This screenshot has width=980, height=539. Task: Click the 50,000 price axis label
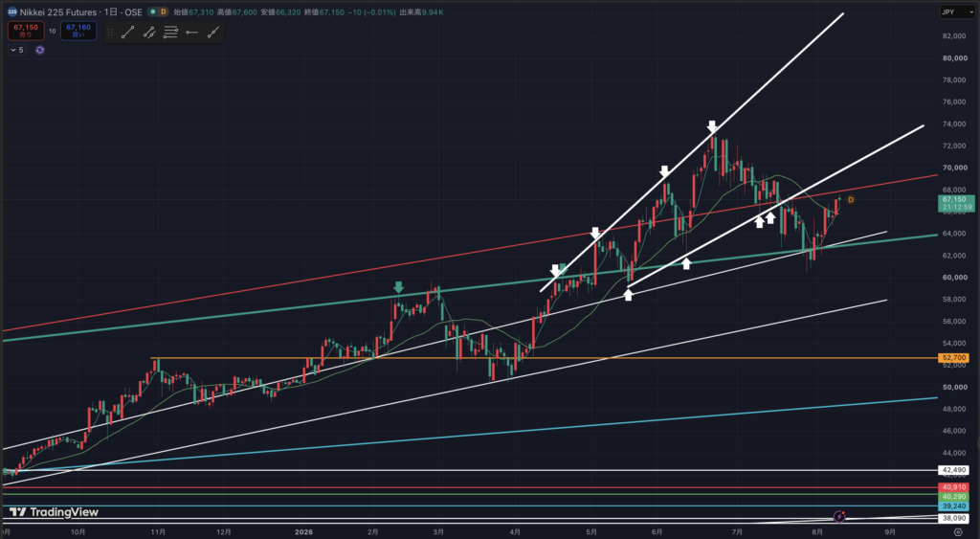pos(954,387)
